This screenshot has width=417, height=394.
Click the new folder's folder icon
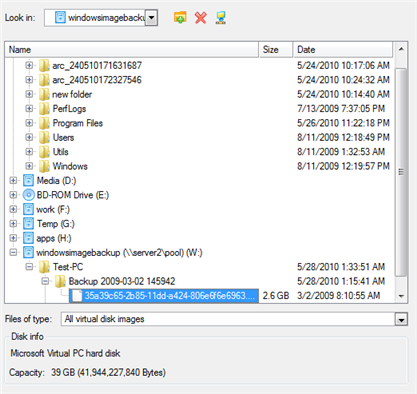(44, 94)
